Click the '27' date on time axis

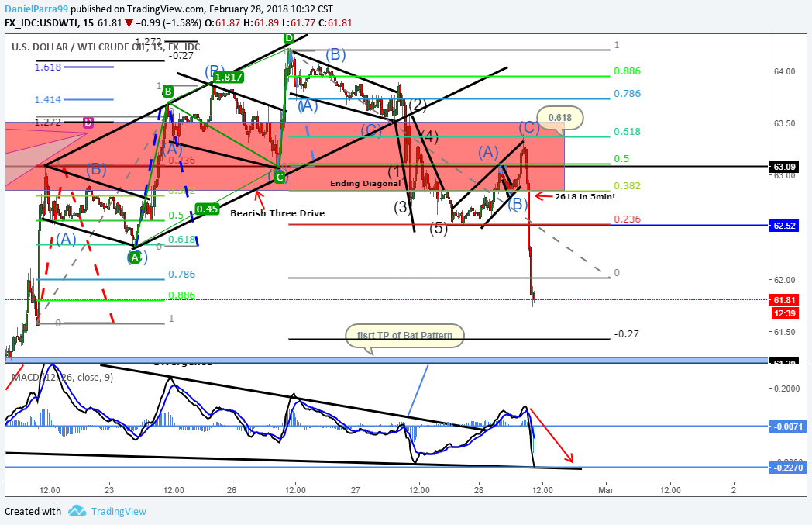coord(355,490)
